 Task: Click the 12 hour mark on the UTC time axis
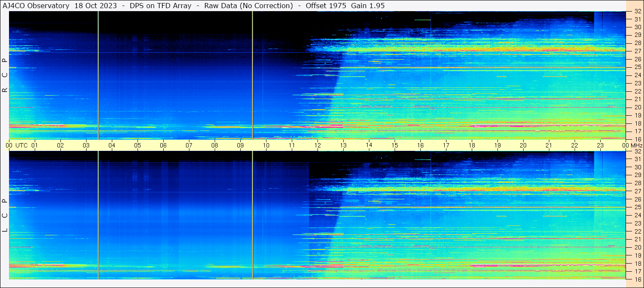point(318,145)
